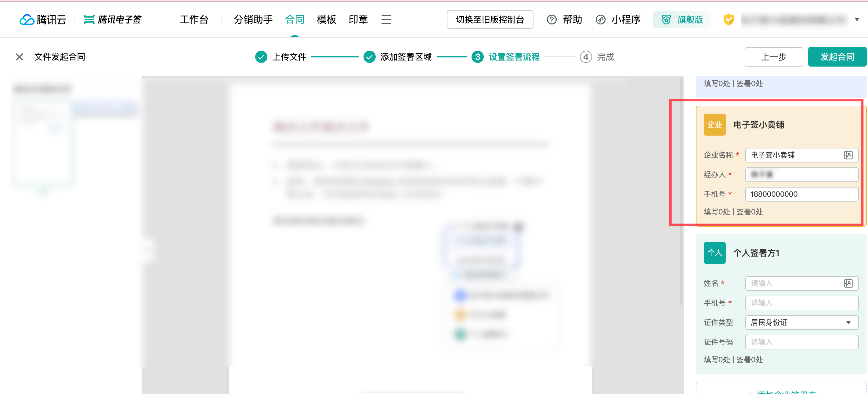This screenshot has height=394, width=868.
Task: Click the 经办人 input field
Action: coord(802,174)
